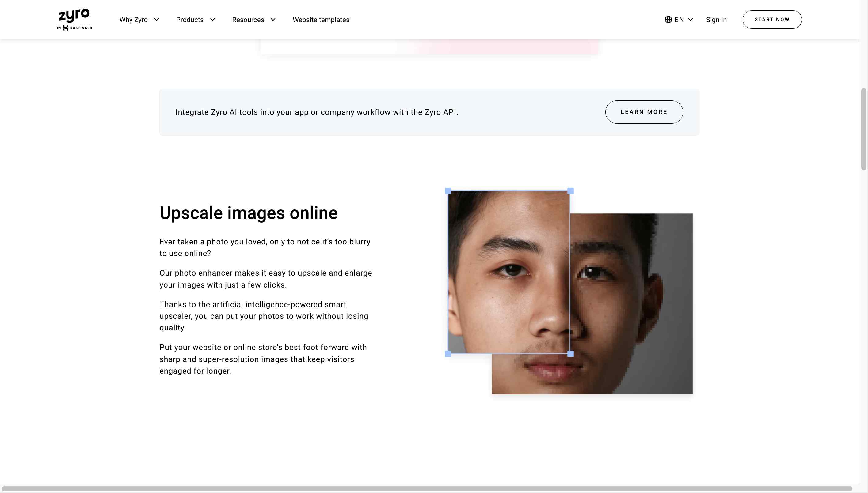Click the 'Thanks to the artificial intelligence-powered' paragraph

pos(264,316)
